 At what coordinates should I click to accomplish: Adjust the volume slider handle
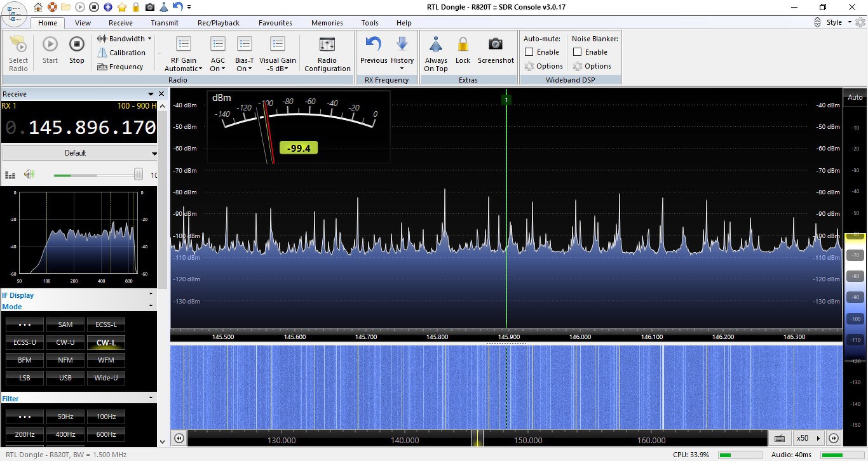pyautogui.click(x=138, y=175)
